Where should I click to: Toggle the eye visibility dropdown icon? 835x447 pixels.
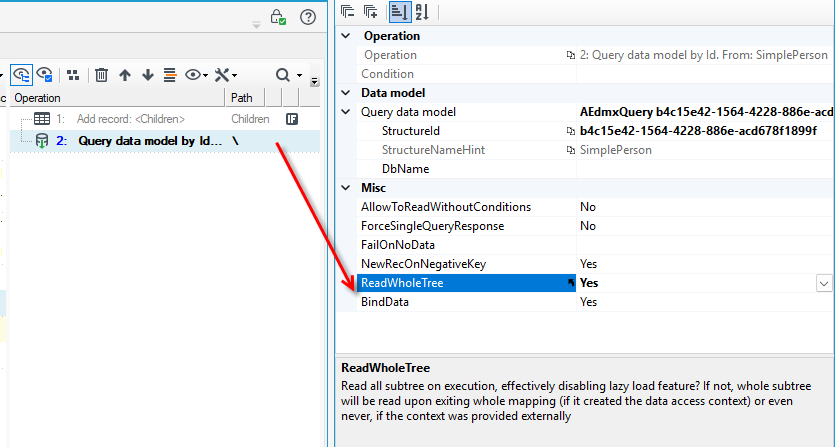[196, 75]
